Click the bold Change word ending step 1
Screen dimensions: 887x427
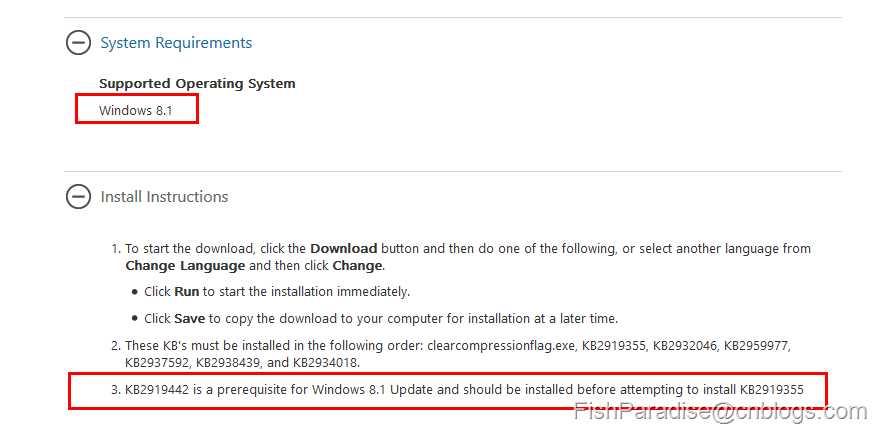[357, 266]
